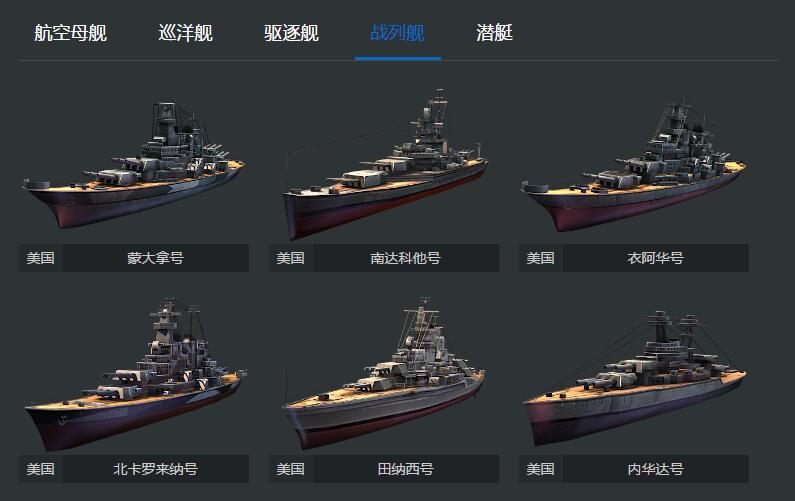Click the 田纳西号 name label

[406, 469]
